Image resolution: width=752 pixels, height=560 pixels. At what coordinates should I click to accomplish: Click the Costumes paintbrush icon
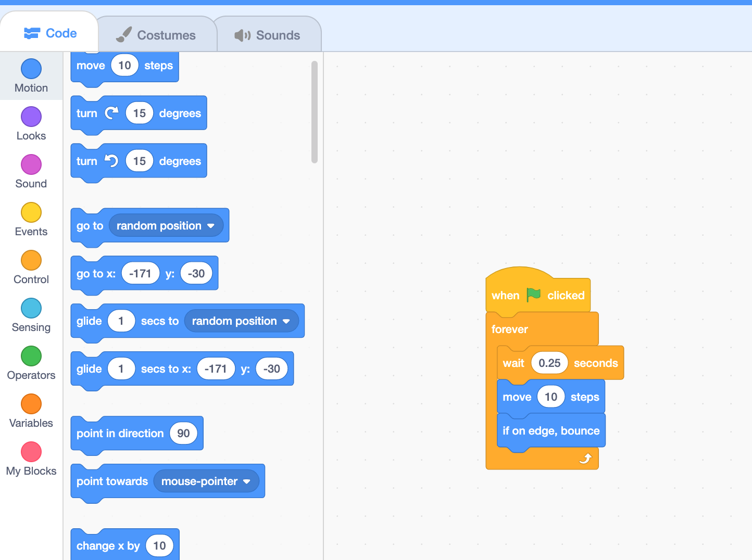[x=123, y=34]
